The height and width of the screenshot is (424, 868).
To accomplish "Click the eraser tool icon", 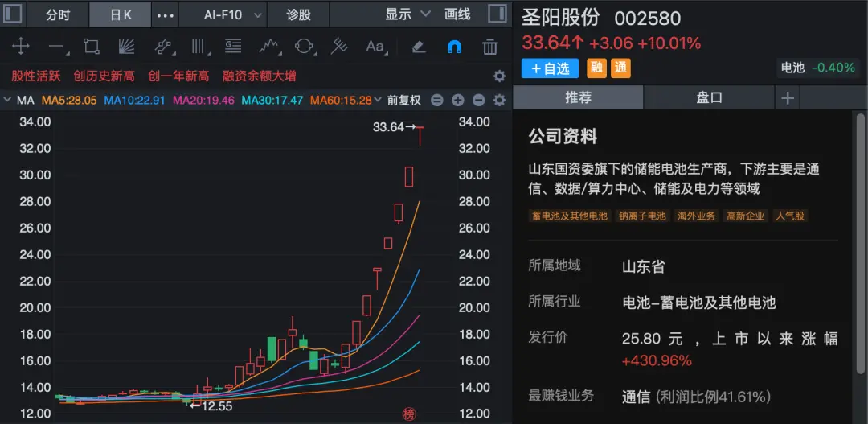I will pyautogui.click(x=418, y=46).
